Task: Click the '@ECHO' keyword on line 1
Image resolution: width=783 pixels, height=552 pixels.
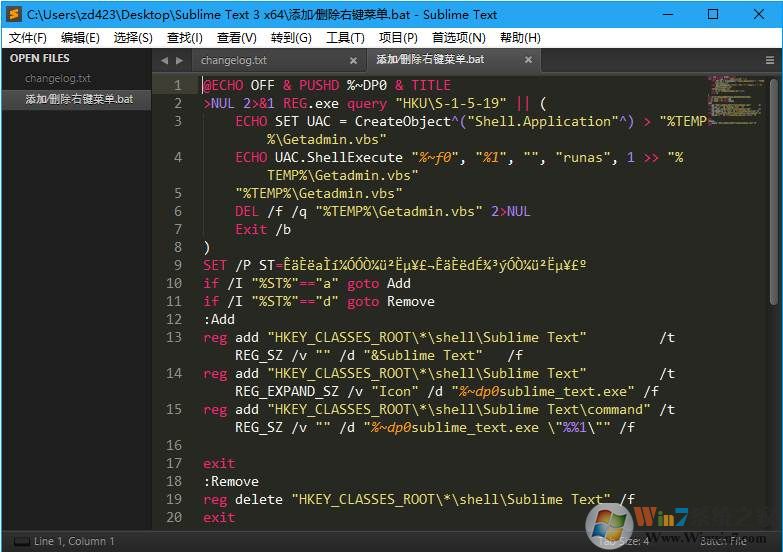Action: [223, 85]
